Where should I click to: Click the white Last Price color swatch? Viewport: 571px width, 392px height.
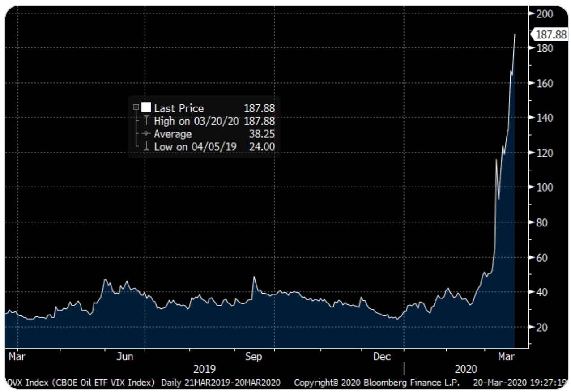(146, 108)
